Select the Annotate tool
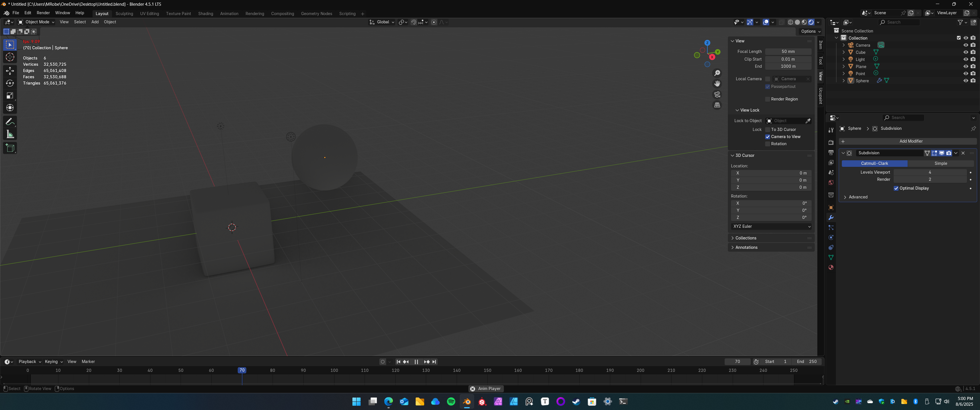The height and width of the screenshot is (410, 980). tap(10, 122)
